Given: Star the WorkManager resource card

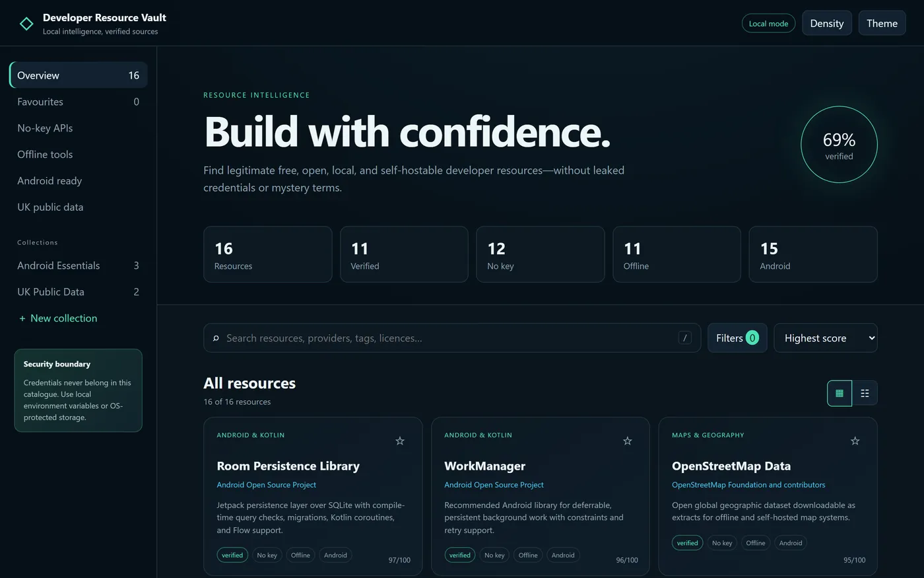Looking at the screenshot, I should tap(628, 441).
